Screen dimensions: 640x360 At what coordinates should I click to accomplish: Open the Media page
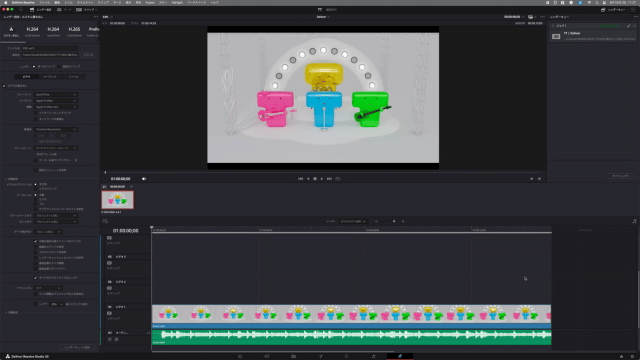tap(240, 356)
